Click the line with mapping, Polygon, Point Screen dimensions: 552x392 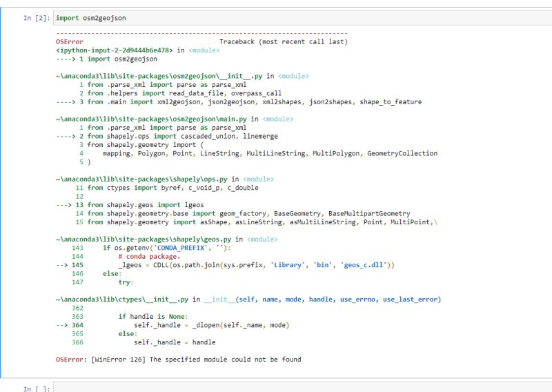point(258,154)
